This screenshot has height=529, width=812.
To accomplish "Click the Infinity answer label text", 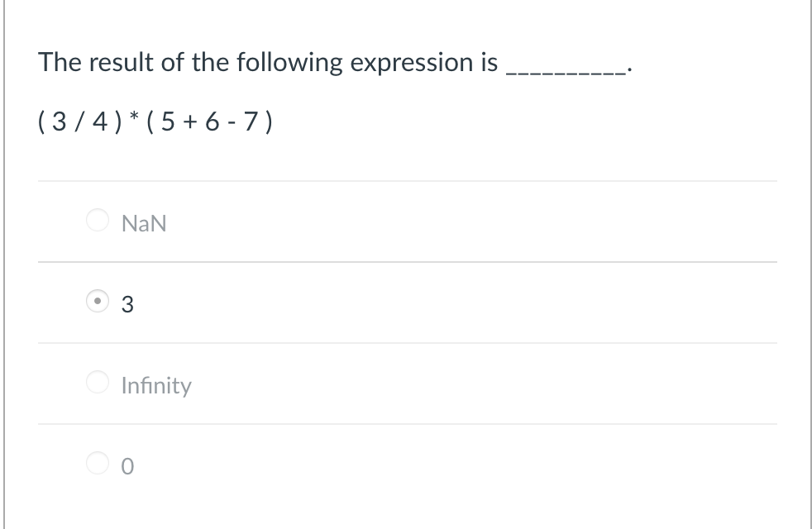I will (156, 384).
